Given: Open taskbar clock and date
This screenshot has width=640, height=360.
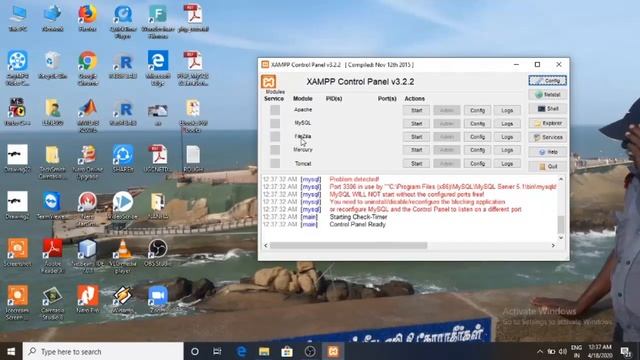Looking at the screenshot, I should [x=600, y=351].
